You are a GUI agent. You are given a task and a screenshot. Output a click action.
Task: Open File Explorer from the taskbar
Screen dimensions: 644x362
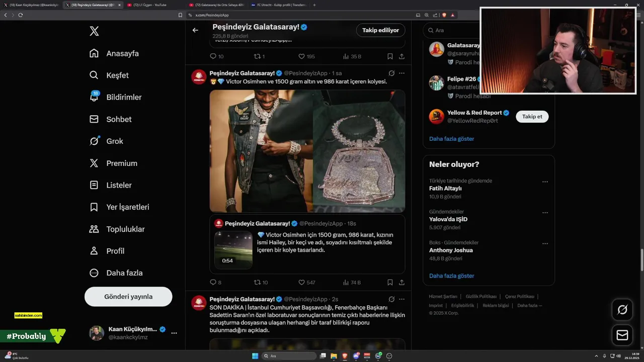point(334,356)
